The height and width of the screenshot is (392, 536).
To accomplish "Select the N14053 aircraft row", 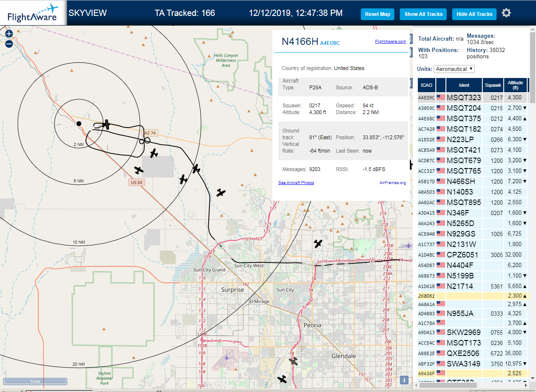I will coord(473,192).
